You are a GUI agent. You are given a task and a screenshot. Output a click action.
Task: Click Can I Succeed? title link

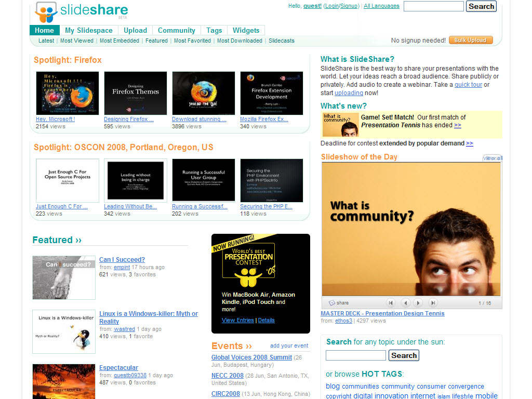click(122, 260)
